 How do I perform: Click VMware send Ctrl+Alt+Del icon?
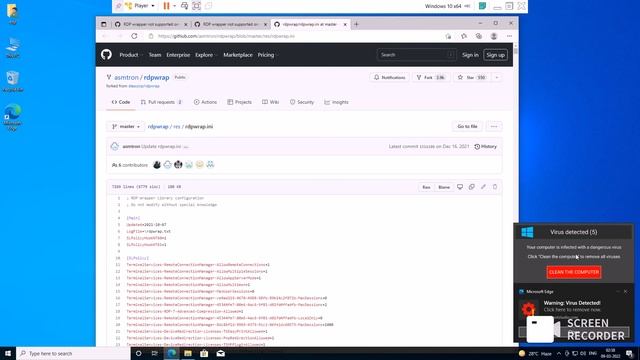coord(184,6)
